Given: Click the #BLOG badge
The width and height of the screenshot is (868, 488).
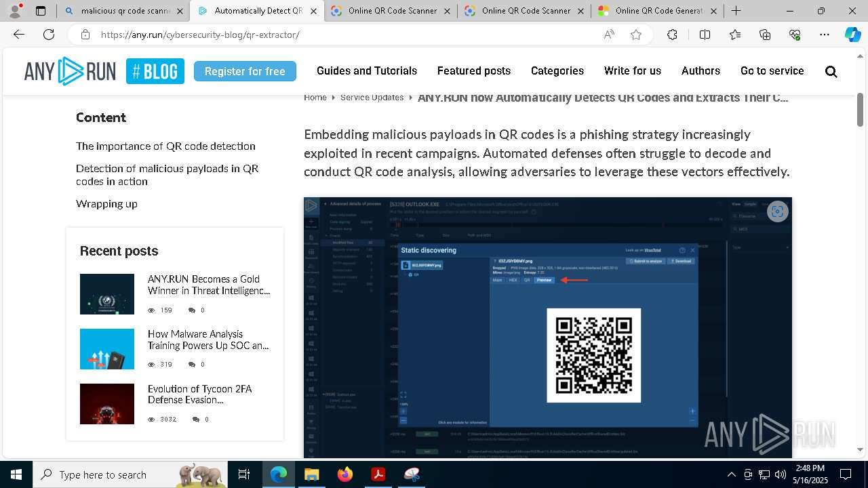Looking at the screenshot, I should (155, 71).
